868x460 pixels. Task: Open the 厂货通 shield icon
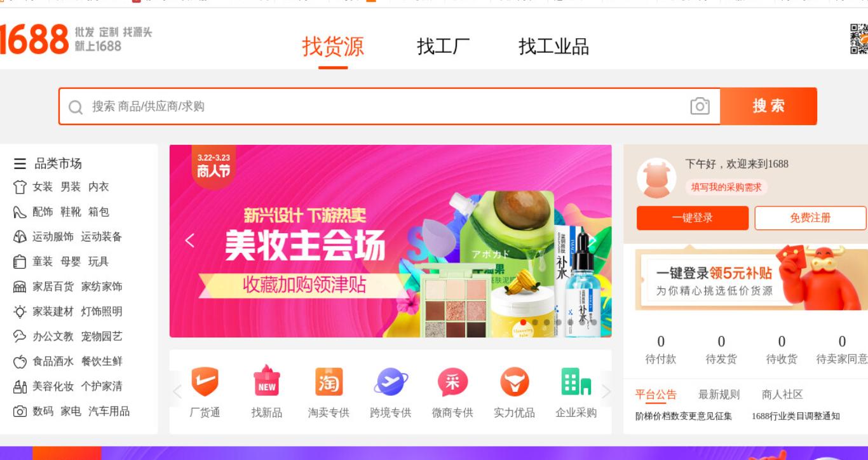tap(205, 382)
